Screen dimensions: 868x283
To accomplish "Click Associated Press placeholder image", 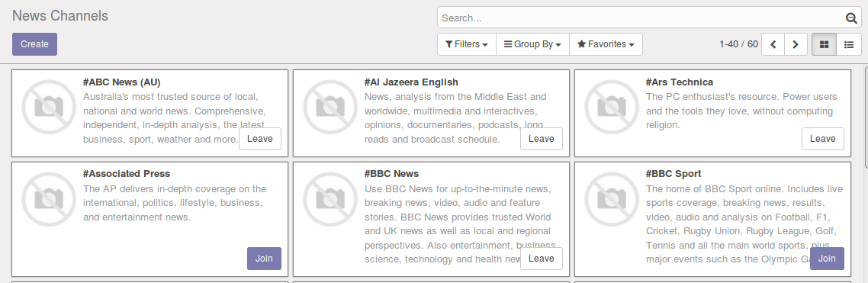I will [x=49, y=199].
